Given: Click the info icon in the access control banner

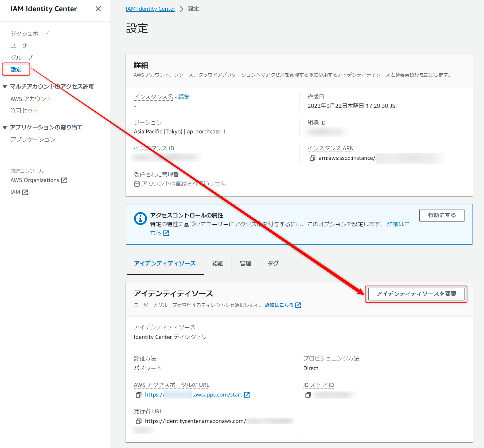Looking at the screenshot, I should [x=140, y=219].
